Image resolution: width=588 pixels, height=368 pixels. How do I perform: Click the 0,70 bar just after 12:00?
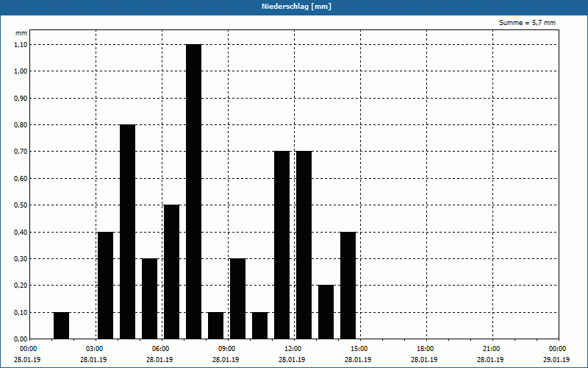[304, 245]
